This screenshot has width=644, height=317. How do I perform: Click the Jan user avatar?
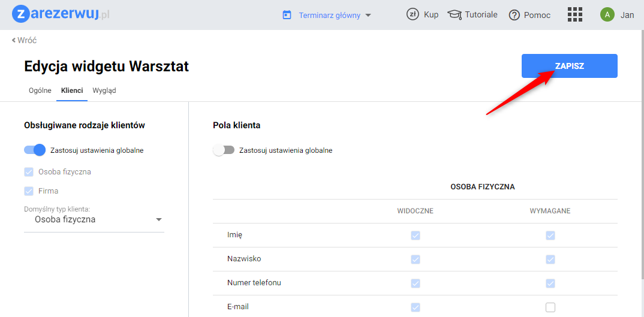click(x=607, y=15)
